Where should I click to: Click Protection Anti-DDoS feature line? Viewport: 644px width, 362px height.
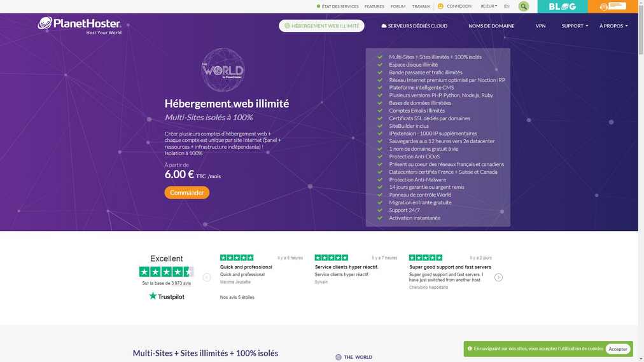(414, 157)
